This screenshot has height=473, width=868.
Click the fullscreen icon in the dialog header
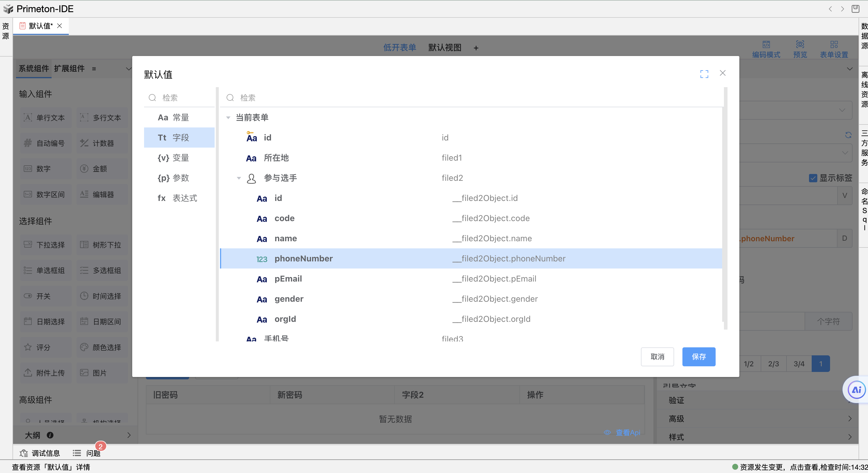point(704,74)
